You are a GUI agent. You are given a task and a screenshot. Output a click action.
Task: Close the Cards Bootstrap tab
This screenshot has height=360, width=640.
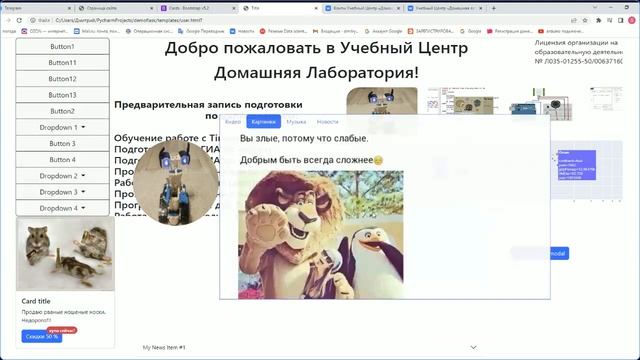[235, 8]
